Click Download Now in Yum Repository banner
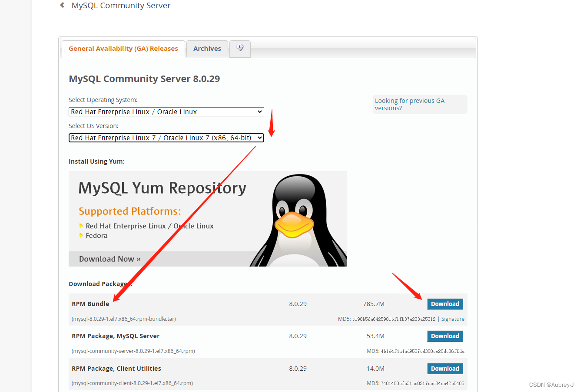Viewport: 580px width, 392px height. 110,259
